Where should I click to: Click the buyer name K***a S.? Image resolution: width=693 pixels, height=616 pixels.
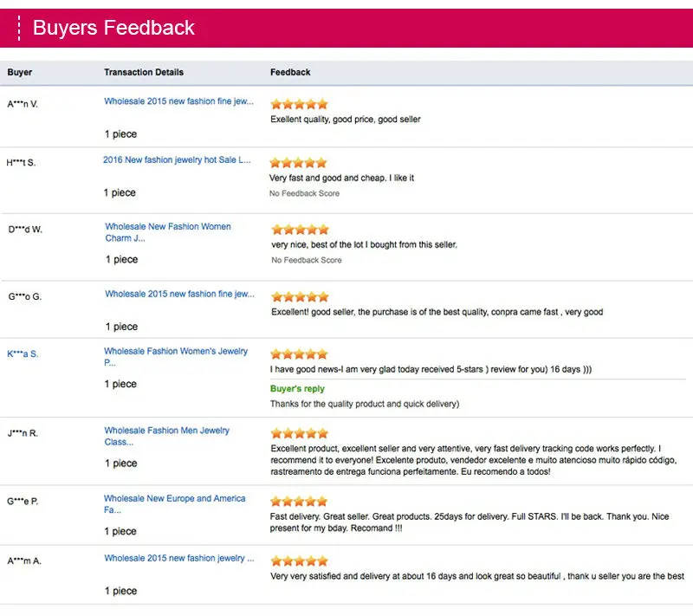(23, 353)
